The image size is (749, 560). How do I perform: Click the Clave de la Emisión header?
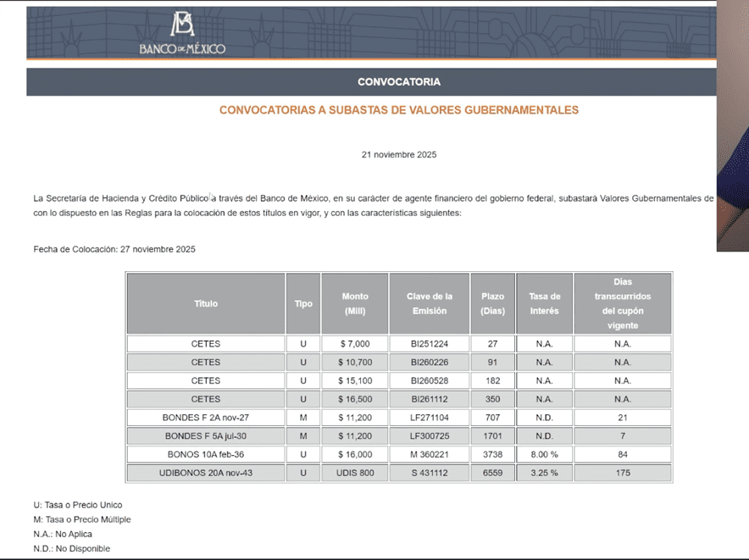coord(429,303)
